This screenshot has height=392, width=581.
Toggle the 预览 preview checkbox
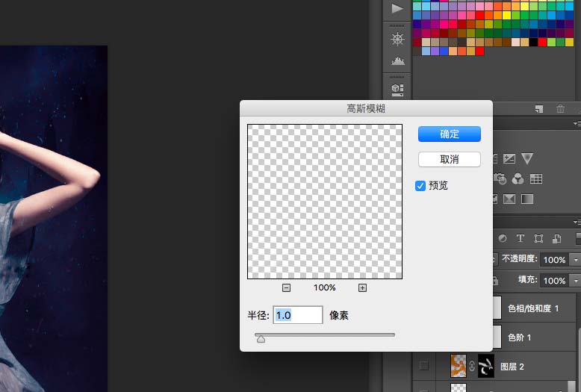(420, 186)
